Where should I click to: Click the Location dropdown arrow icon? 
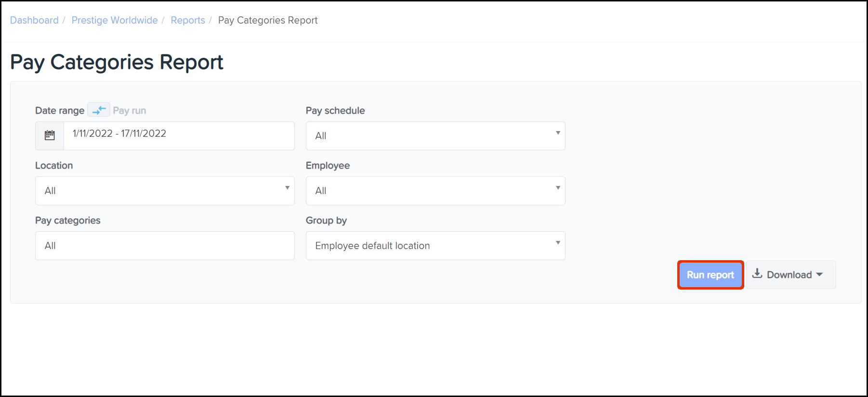[x=287, y=188]
